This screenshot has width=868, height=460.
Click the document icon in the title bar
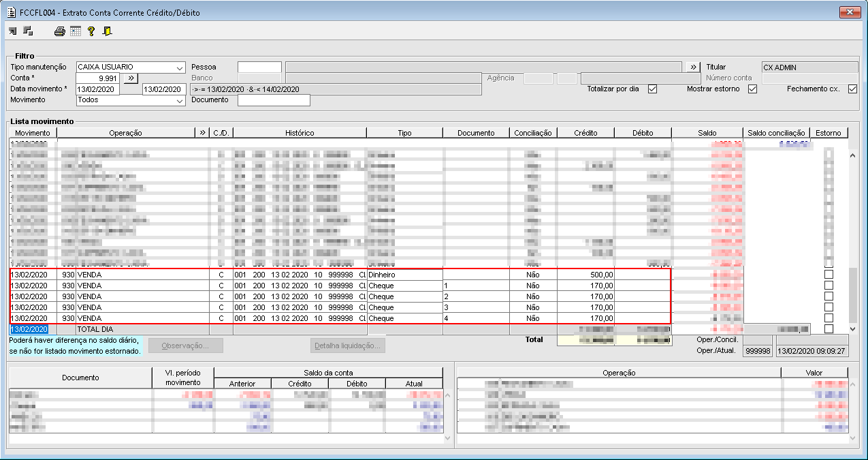click(11, 12)
